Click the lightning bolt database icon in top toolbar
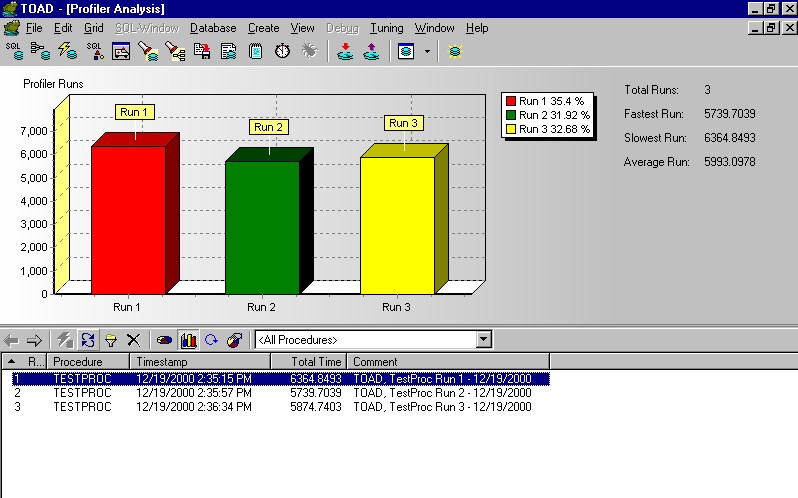This screenshot has height=498, width=798. (67, 51)
